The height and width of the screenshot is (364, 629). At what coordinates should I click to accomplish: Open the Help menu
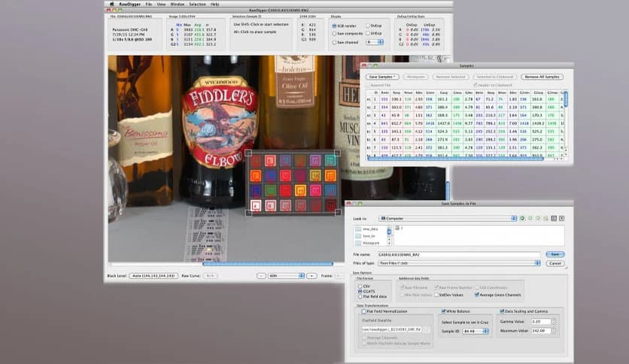click(214, 4)
